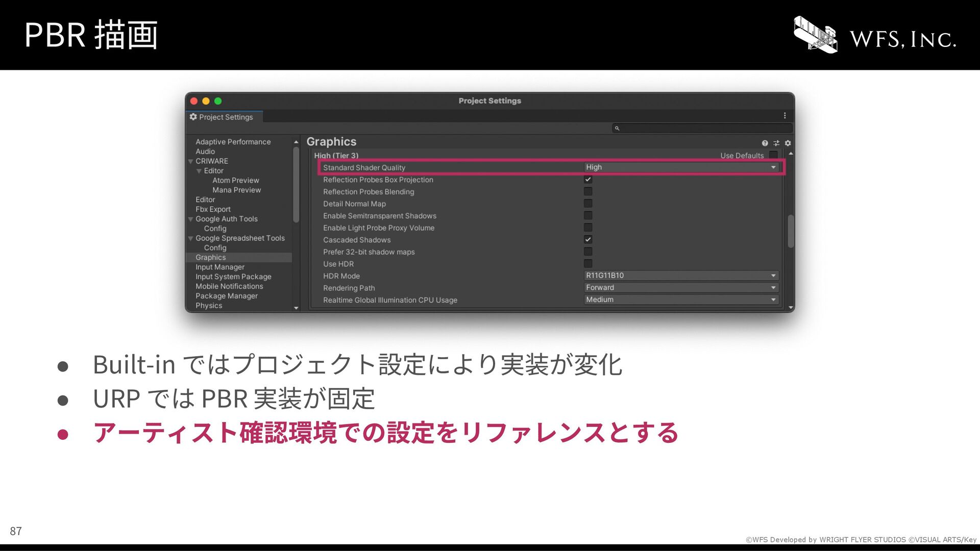Select Package Manager category
Image resolution: width=980 pixels, height=551 pixels.
[x=227, y=296]
